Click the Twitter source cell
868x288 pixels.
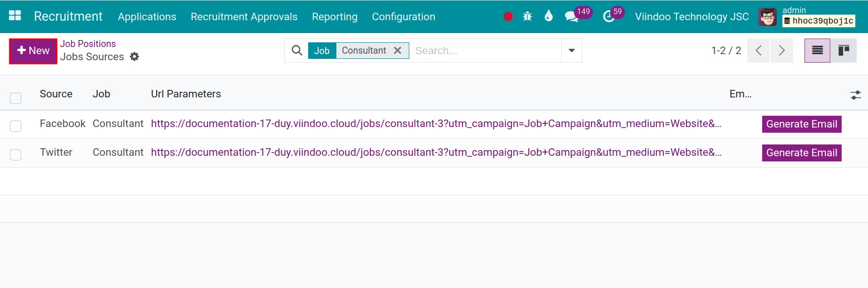click(x=56, y=152)
